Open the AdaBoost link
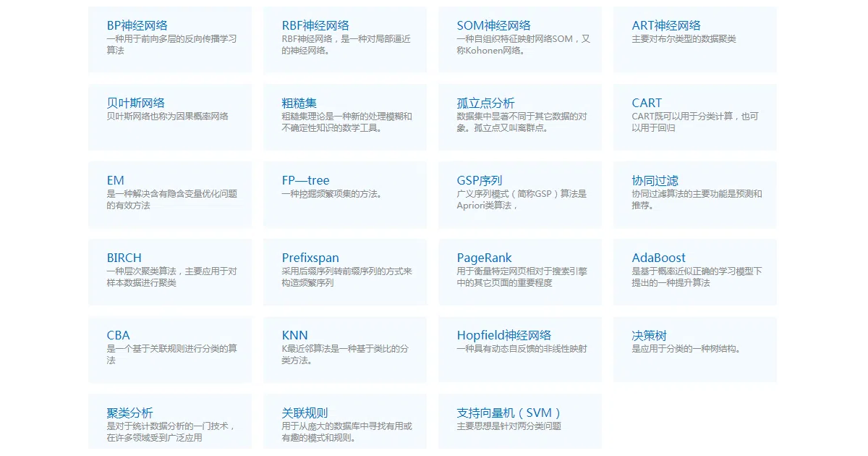The height and width of the screenshot is (456, 868). pos(659,258)
